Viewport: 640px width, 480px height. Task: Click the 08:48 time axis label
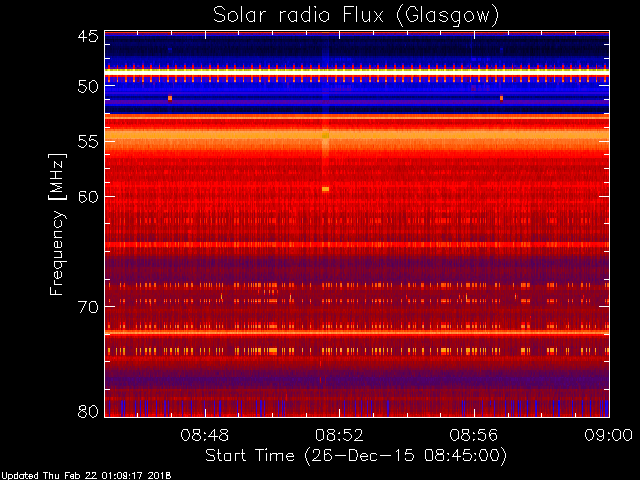pos(204,435)
